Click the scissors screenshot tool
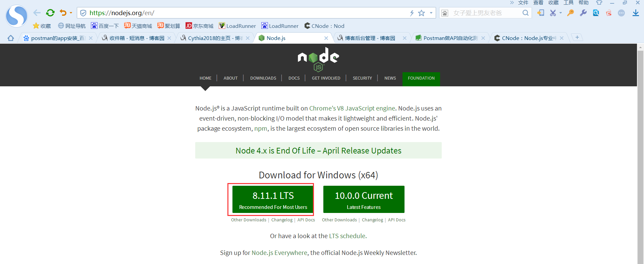This screenshot has width=644, height=264. click(553, 13)
